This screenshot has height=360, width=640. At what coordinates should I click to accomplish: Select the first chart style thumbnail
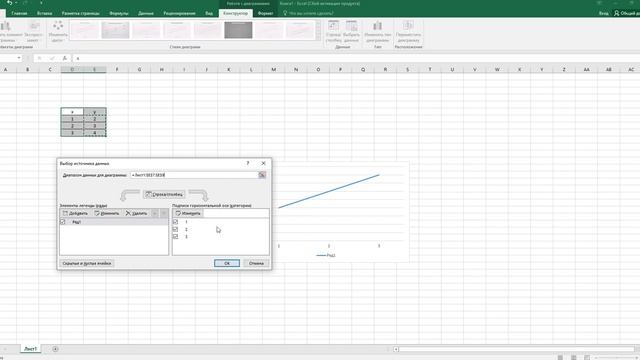point(85,30)
